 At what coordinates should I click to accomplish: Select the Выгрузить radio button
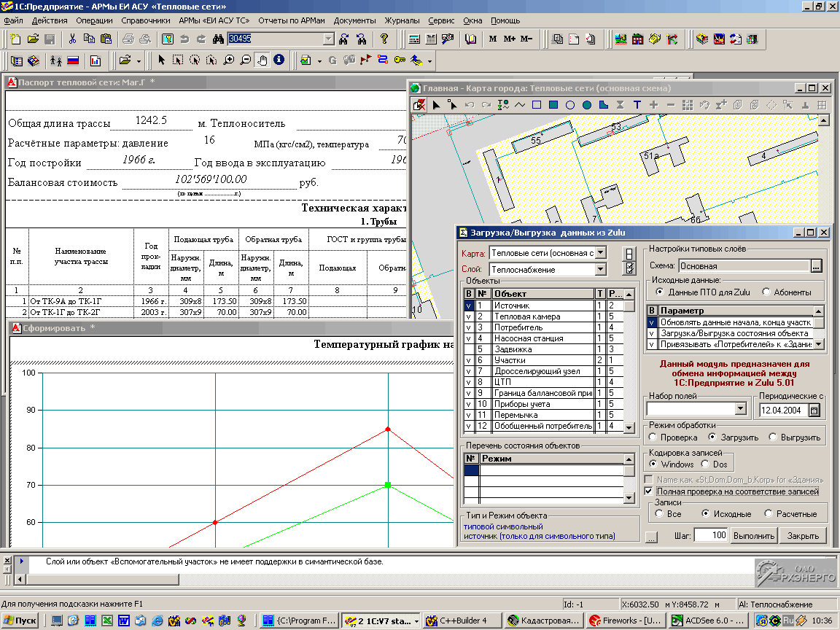[773, 437]
